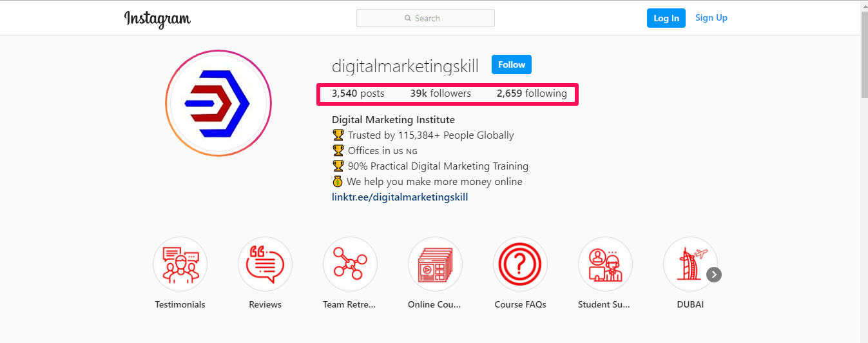Click '90% Practical Digital Marketing Training' text
Viewport: 868px width, 343px height.
tap(438, 166)
